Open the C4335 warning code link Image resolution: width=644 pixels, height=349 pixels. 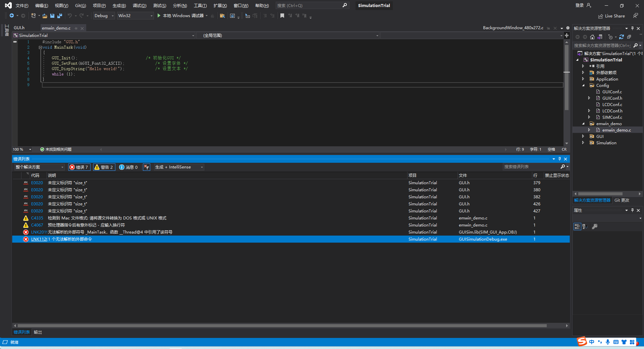point(37,218)
